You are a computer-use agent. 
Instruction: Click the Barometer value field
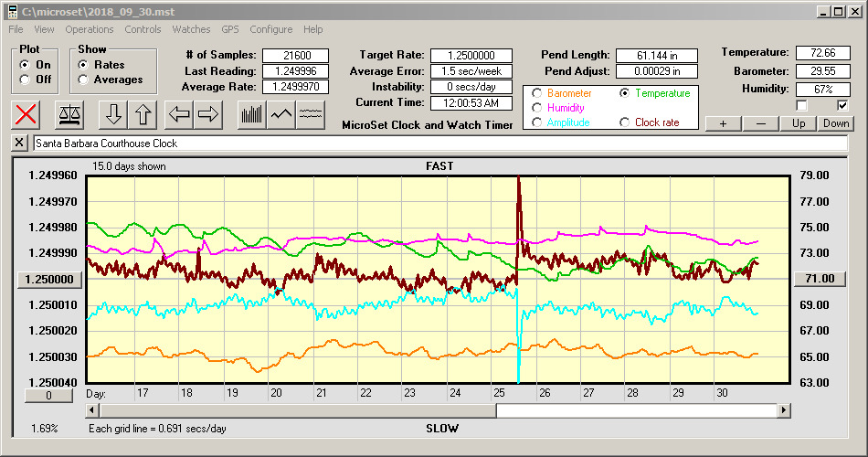point(822,71)
